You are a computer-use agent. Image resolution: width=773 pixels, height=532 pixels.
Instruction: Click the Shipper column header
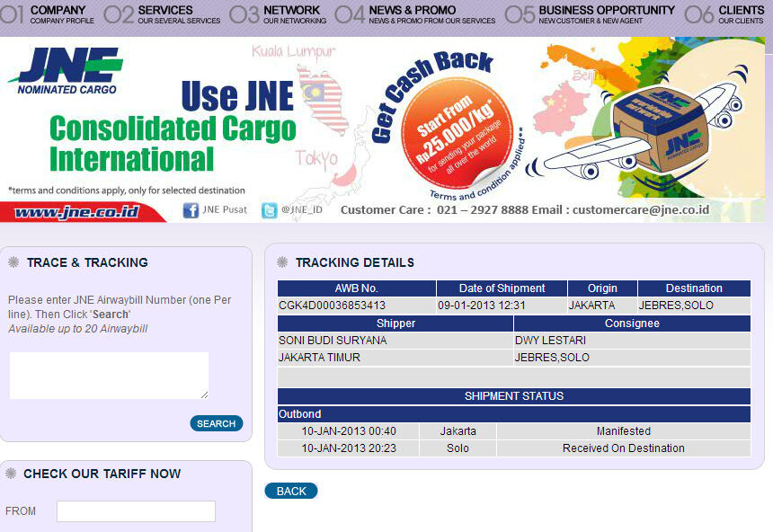point(395,324)
